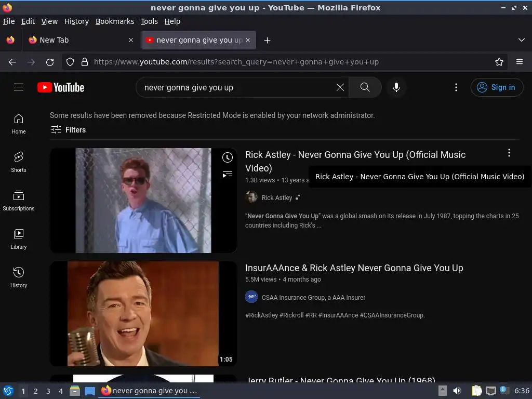Open the system start menu icon
The image size is (532, 399).
[x=8, y=391]
